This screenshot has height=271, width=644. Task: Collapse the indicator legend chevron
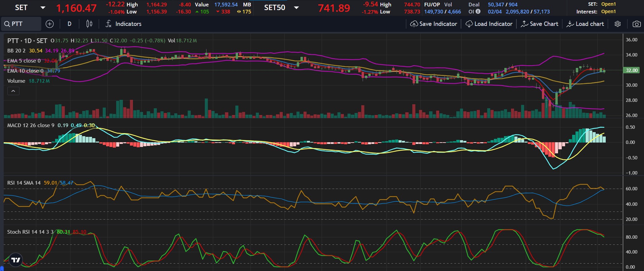click(x=13, y=91)
